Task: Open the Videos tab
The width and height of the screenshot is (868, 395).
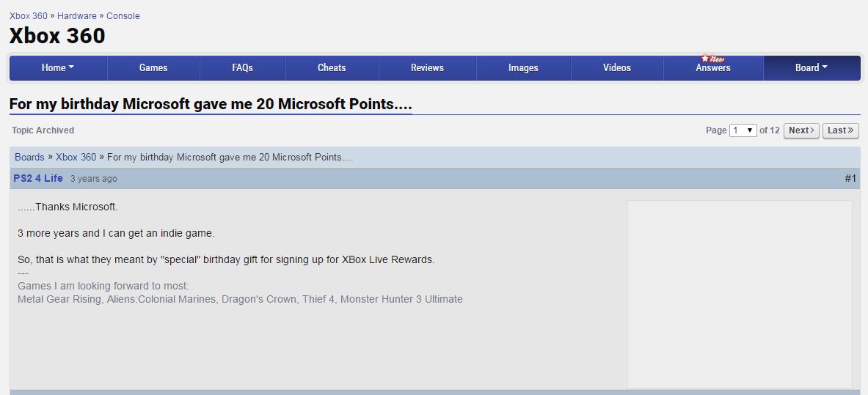Action: pos(616,68)
